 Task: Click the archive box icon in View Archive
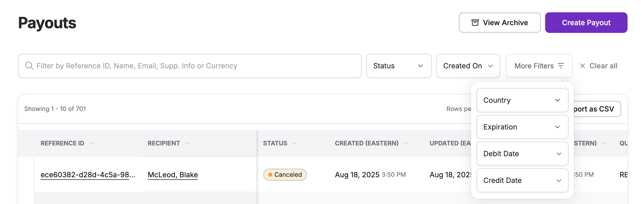click(x=475, y=23)
